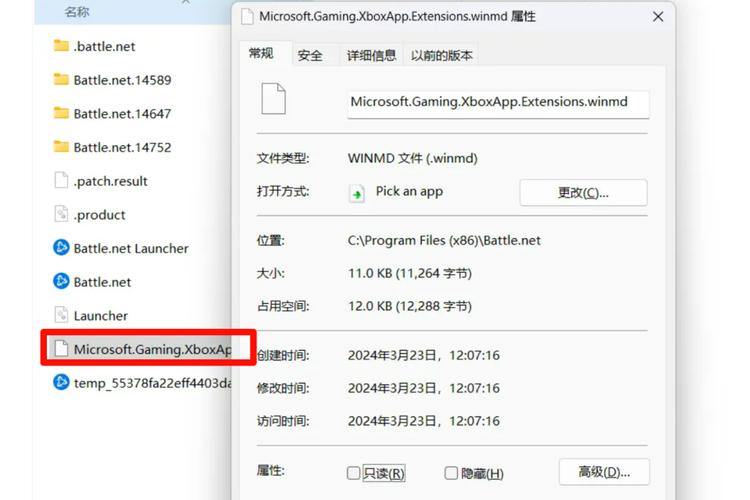This screenshot has width=750, height=500.
Task: Close the properties dialog
Action: click(x=658, y=17)
